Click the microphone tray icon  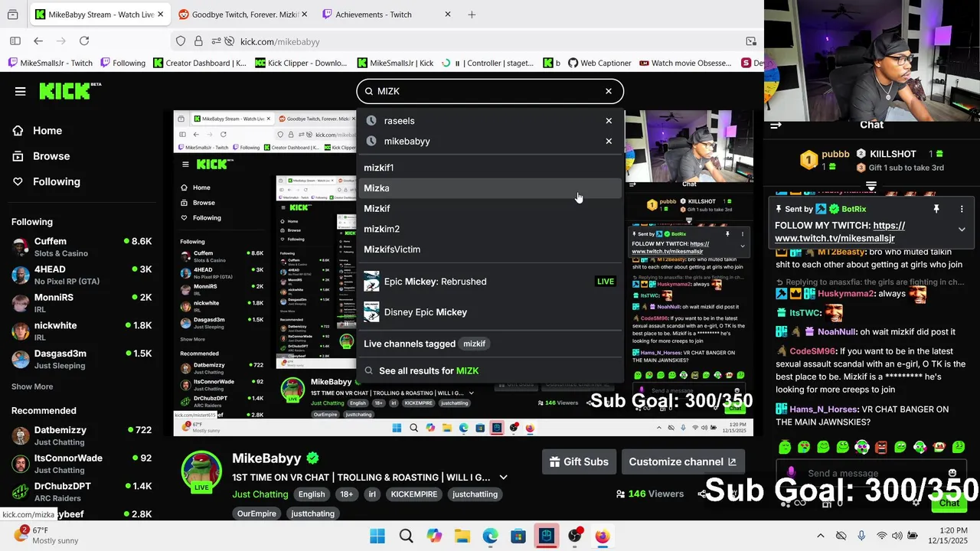tap(861, 536)
